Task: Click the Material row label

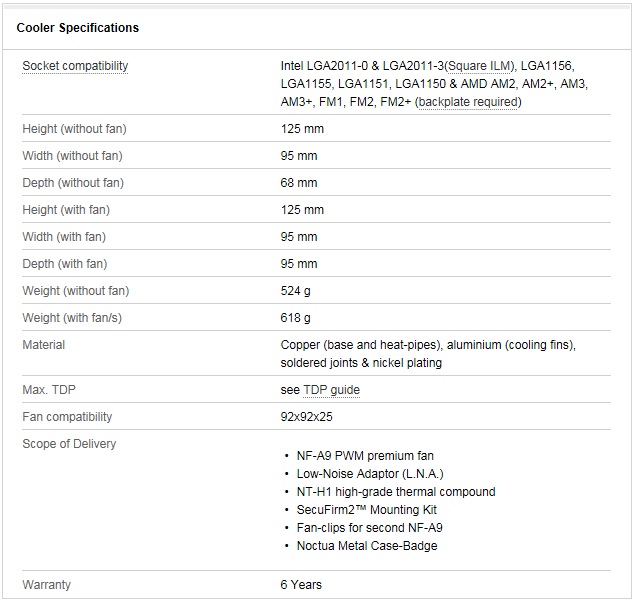Action: pyautogui.click(x=43, y=345)
